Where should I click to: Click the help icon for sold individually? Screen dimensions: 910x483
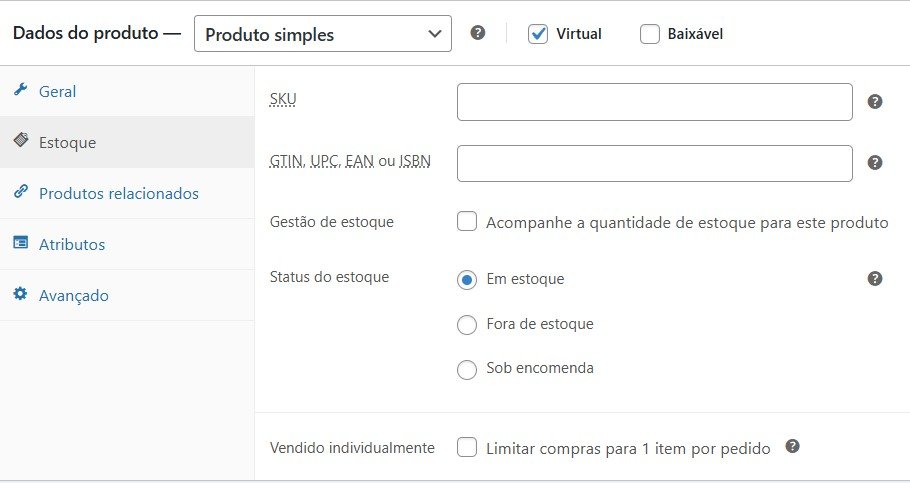tap(792, 447)
